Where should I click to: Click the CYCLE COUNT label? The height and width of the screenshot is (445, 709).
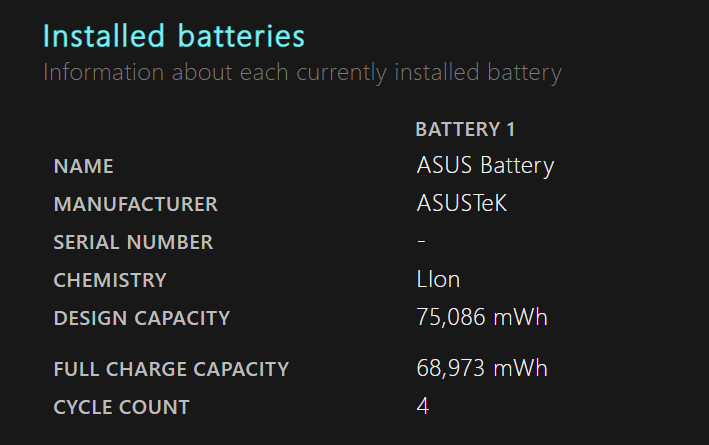[x=121, y=407]
